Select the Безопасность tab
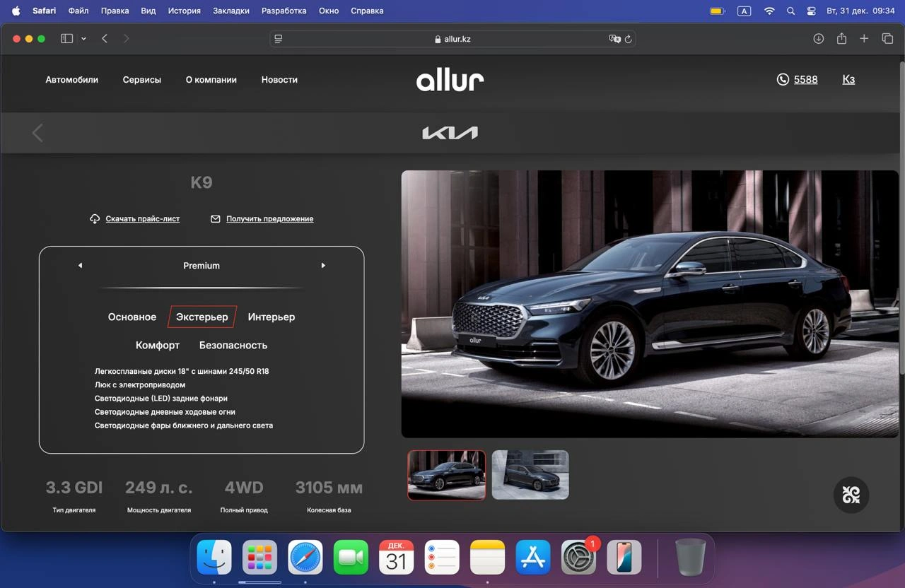 (x=233, y=346)
